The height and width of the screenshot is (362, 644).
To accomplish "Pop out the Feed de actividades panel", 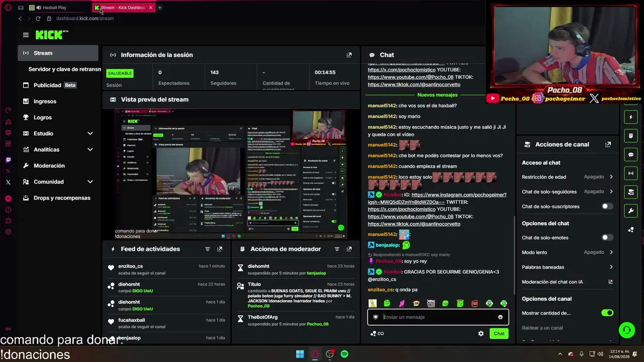I will (219, 249).
